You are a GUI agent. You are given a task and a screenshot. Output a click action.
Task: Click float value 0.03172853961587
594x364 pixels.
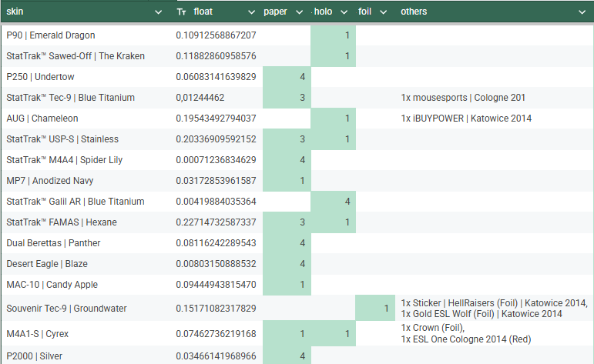coord(216,181)
